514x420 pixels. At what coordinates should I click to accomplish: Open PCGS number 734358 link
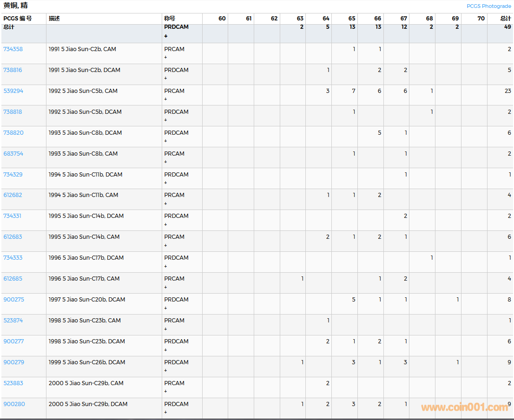[13, 49]
